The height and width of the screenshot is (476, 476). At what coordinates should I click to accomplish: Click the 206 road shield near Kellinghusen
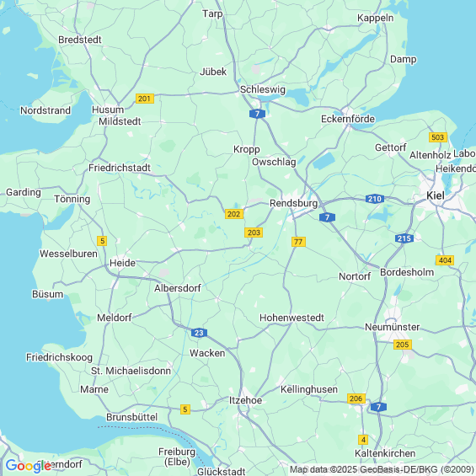(356, 398)
